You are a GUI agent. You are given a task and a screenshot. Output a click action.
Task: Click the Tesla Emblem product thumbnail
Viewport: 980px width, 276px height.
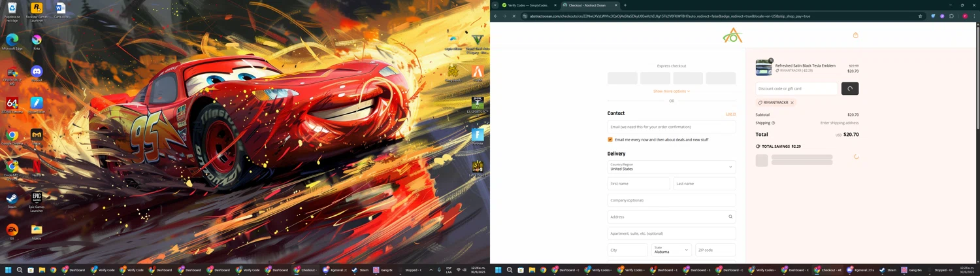[x=764, y=68]
